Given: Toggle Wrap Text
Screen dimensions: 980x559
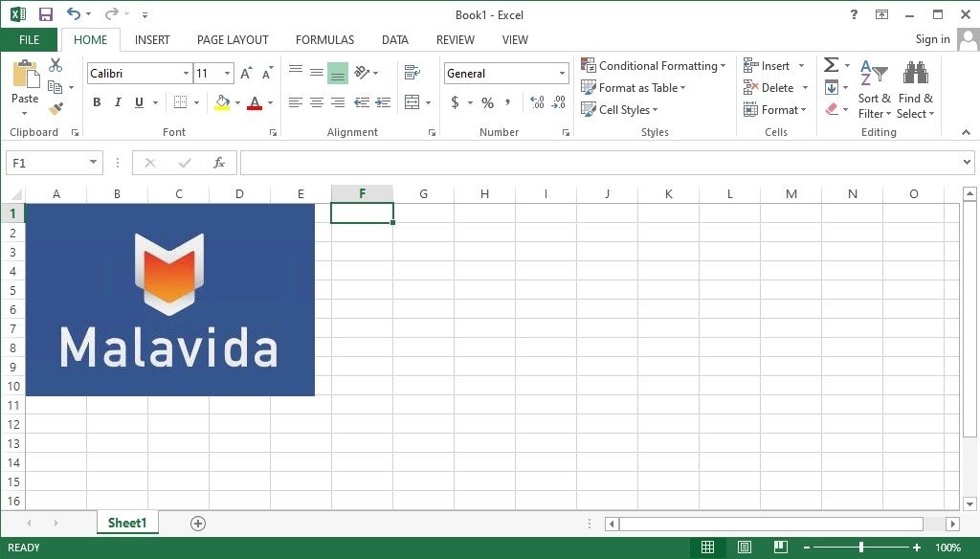Looking at the screenshot, I should tap(412, 73).
